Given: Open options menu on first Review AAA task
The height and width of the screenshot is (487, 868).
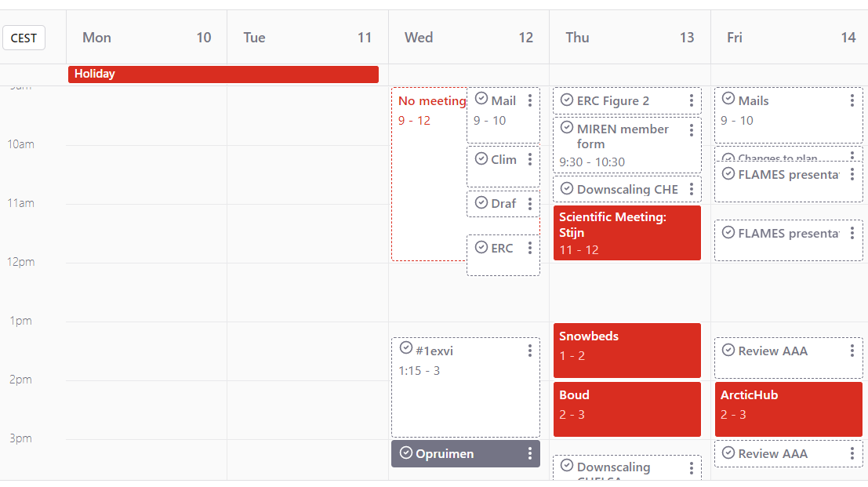Looking at the screenshot, I should pyautogui.click(x=852, y=351).
